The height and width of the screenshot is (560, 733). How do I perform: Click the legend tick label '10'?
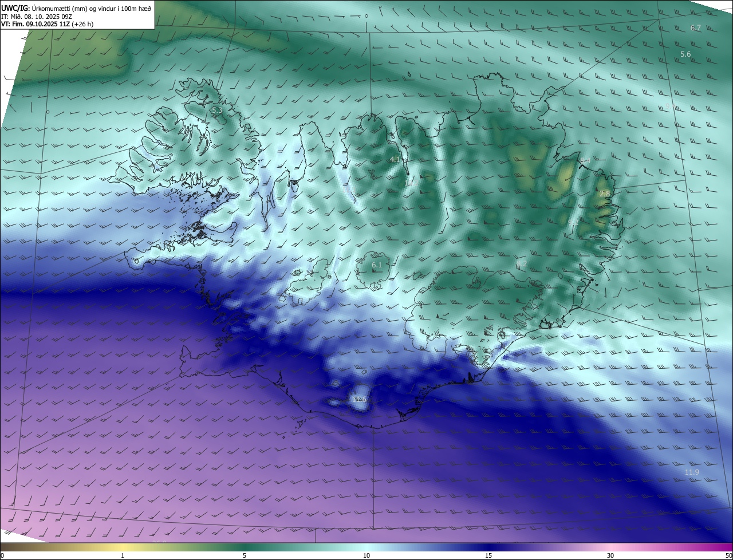pos(366,555)
